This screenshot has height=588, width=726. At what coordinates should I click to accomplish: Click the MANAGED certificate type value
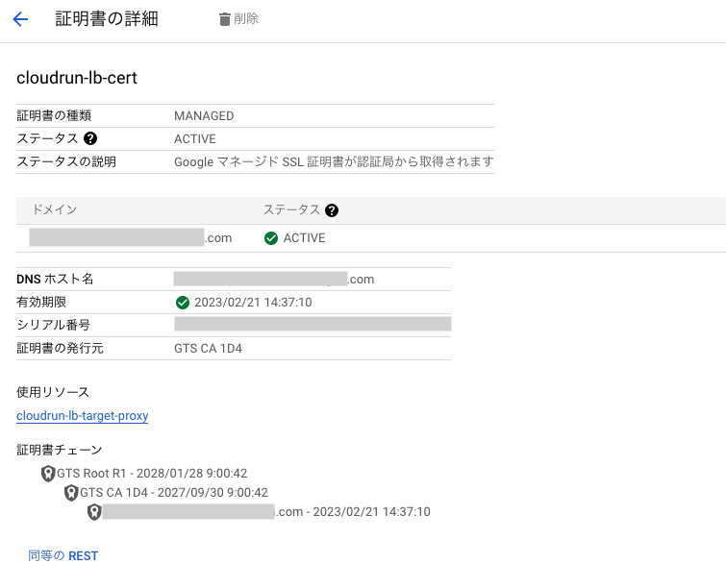[204, 115]
